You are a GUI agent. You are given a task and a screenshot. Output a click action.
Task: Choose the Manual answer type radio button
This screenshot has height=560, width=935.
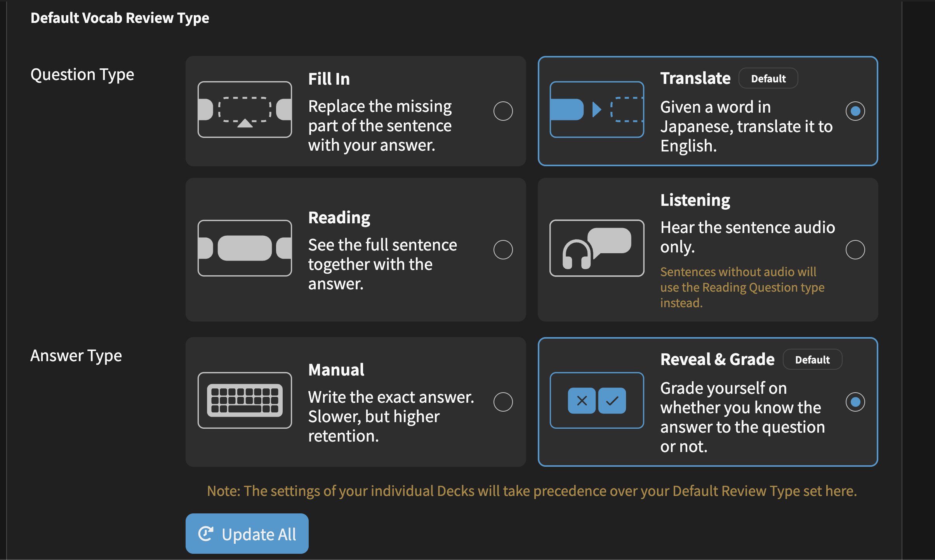pos(503,402)
